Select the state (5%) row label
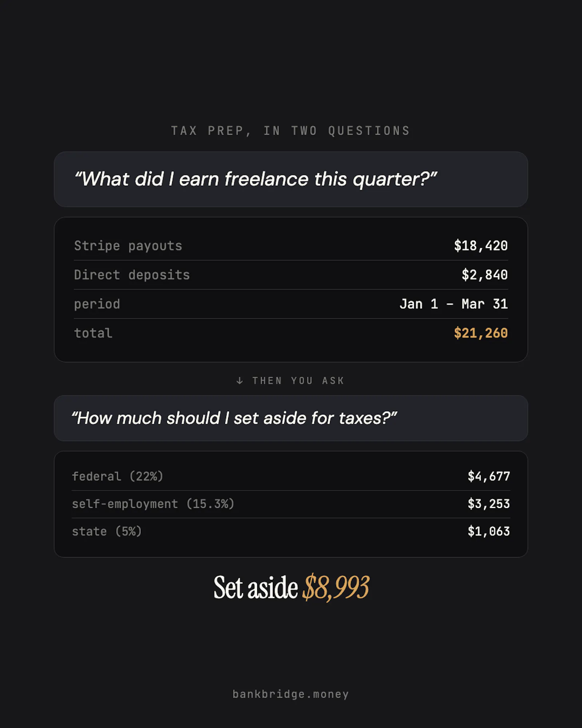The width and height of the screenshot is (582, 728). pos(107,531)
